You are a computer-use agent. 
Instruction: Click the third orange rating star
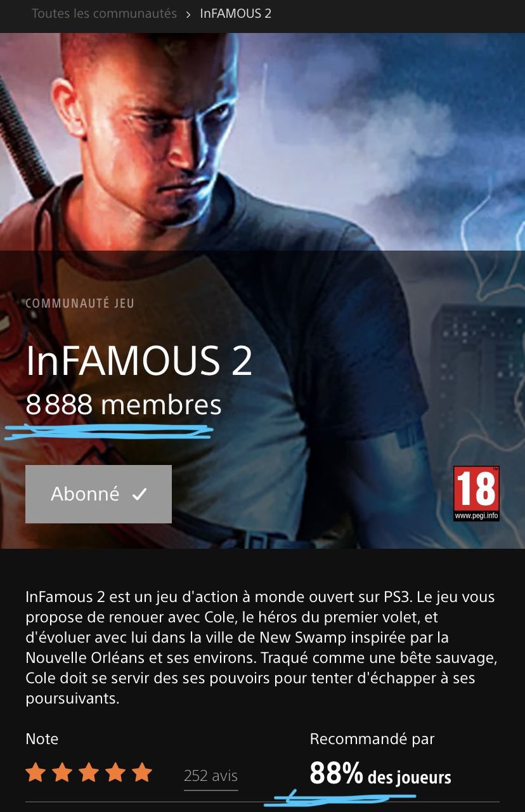(x=89, y=773)
